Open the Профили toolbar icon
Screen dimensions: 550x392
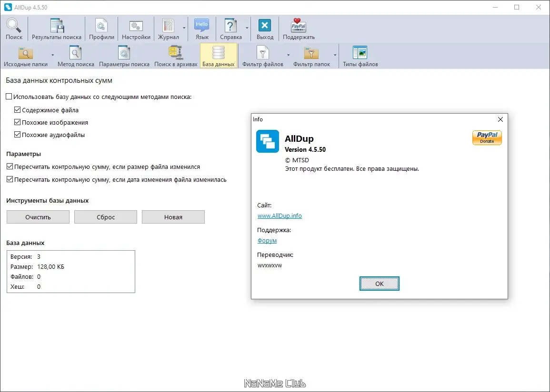tap(101, 29)
